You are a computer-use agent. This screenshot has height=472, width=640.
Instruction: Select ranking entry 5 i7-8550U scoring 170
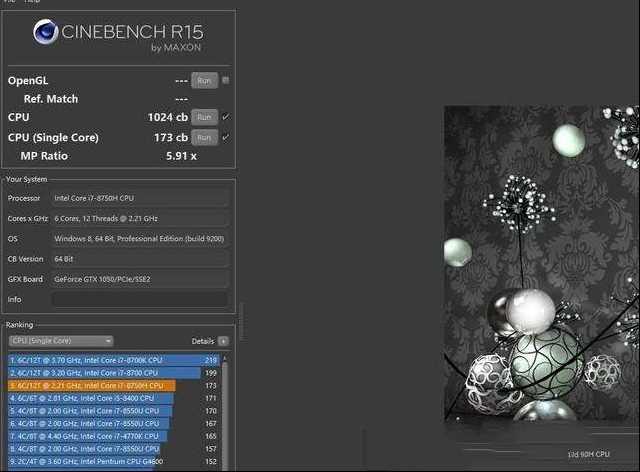113,411
